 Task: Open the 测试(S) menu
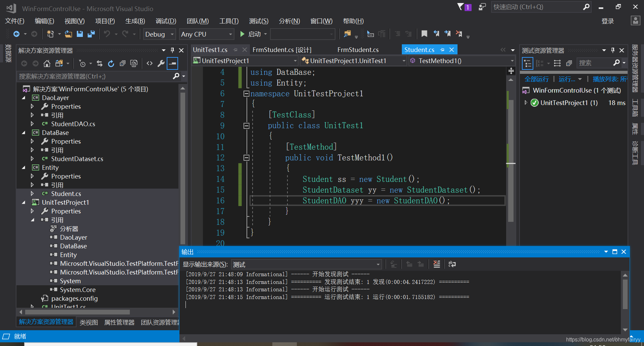coord(259,21)
